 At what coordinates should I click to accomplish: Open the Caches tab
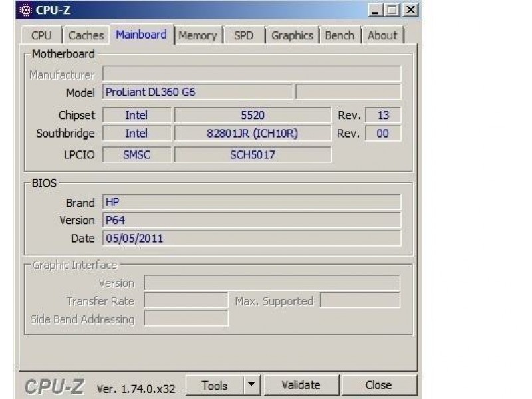point(86,35)
